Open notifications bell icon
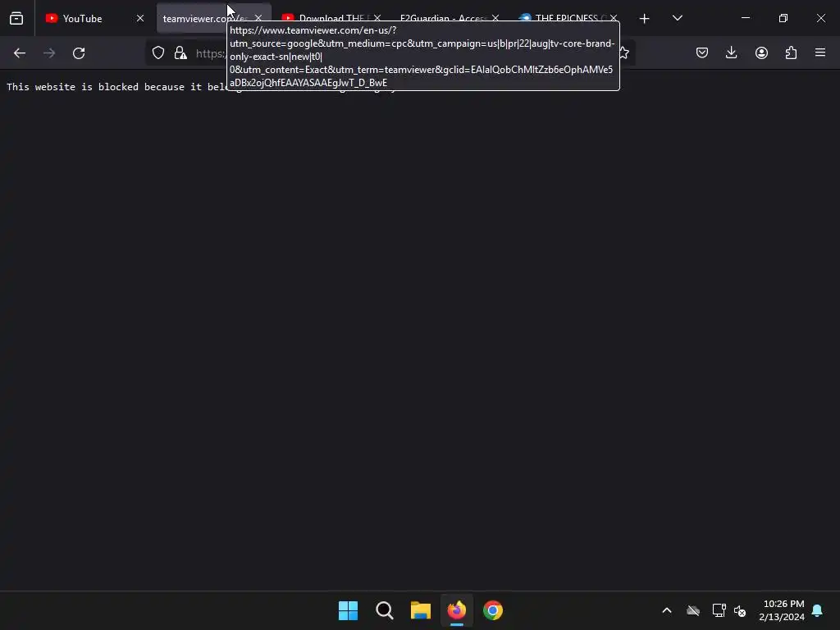 coord(817,610)
